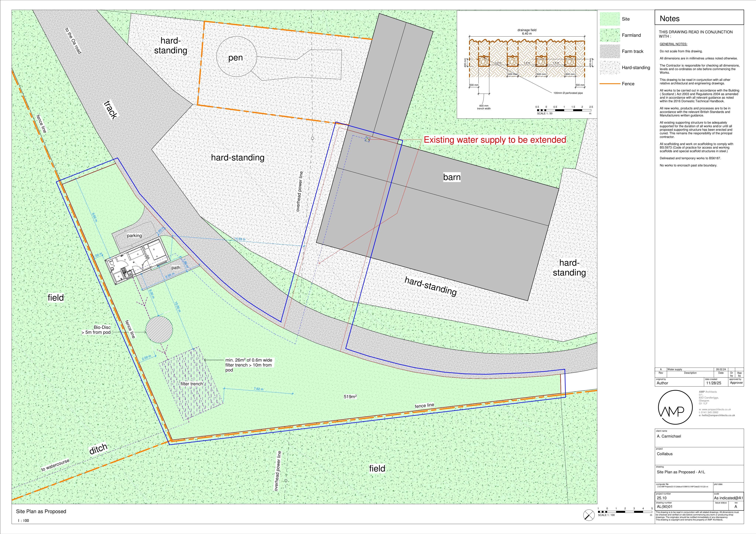Click '100mm Ø perforated pipe' annotation

point(568,93)
